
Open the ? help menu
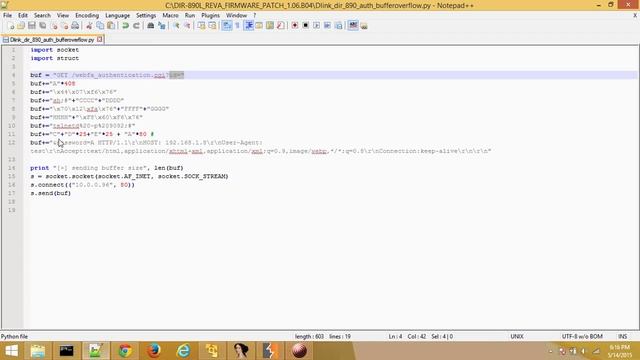pos(255,16)
